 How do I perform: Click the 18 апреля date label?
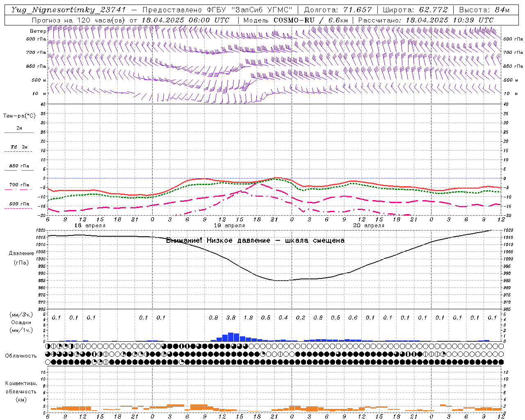coord(90,226)
